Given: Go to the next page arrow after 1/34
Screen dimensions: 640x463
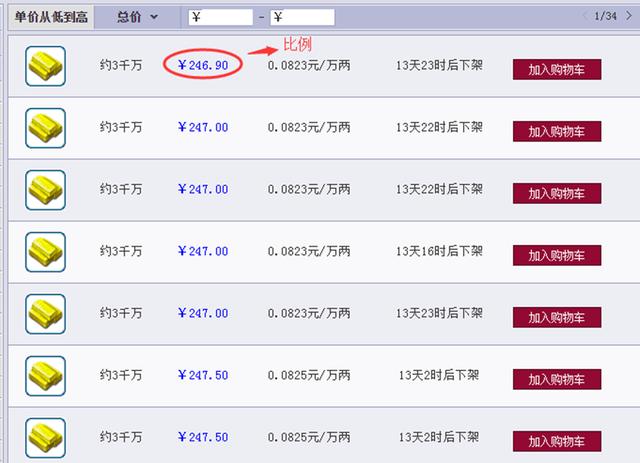Looking at the screenshot, I should coord(631,16).
